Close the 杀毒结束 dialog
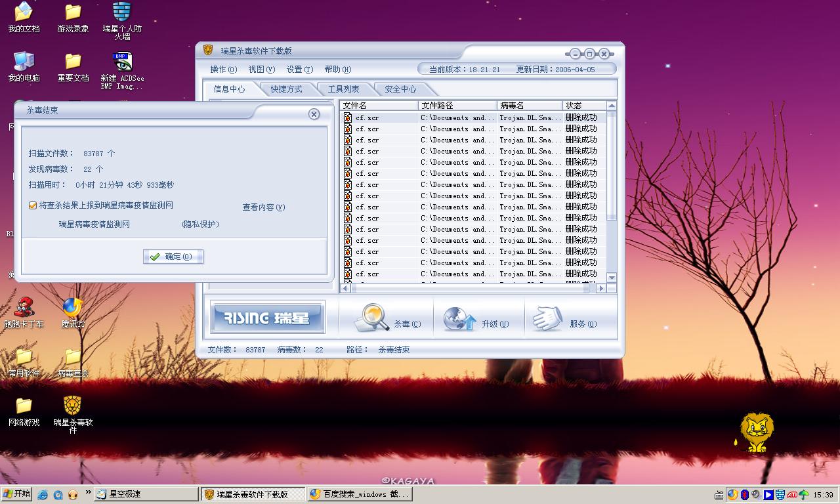The width and height of the screenshot is (840, 504). [x=314, y=114]
